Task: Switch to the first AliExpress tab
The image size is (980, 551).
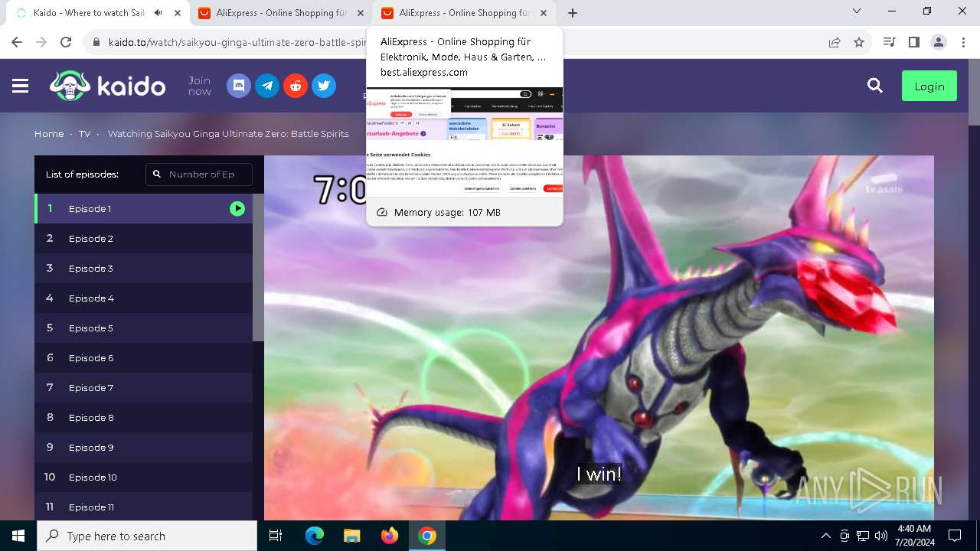Action: click(280, 13)
